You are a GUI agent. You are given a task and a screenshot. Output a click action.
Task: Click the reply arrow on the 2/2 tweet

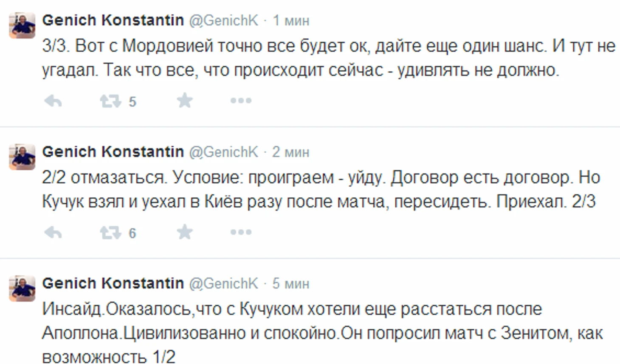click(53, 232)
